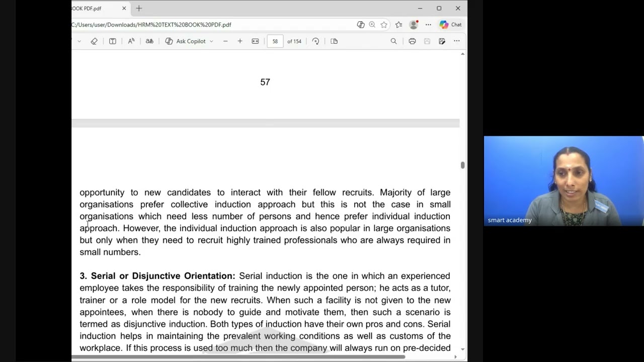Click the speaker video thumbnail
The width and height of the screenshot is (644, 362).
563,181
